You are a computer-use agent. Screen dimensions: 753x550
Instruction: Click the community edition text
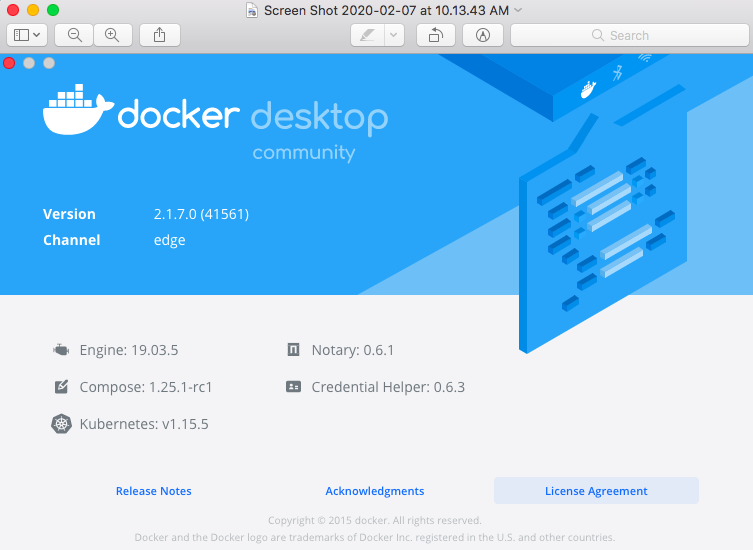pos(304,153)
